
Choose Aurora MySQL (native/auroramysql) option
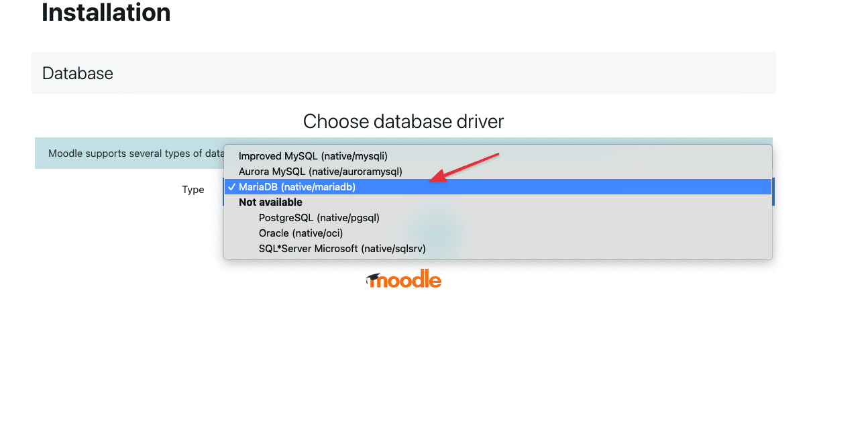pos(320,172)
